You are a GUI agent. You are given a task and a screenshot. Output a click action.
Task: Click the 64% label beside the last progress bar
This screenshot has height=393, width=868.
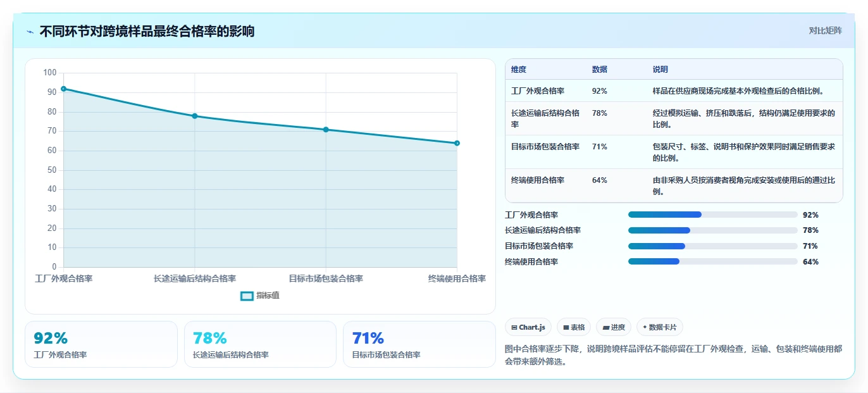point(810,262)
